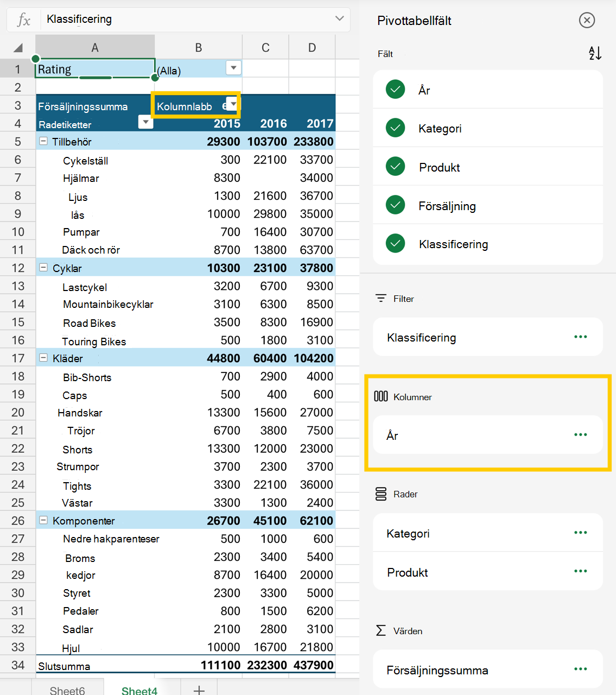Click the Kategori item in Rader area
The image size is (616, 695).
point(488,533)
